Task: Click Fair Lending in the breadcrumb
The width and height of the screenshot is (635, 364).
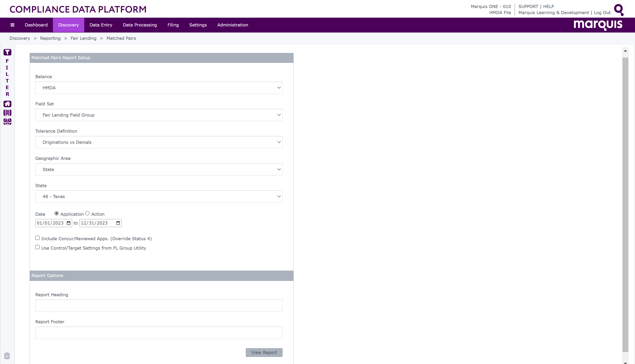Action: click(x=83, y=38)
